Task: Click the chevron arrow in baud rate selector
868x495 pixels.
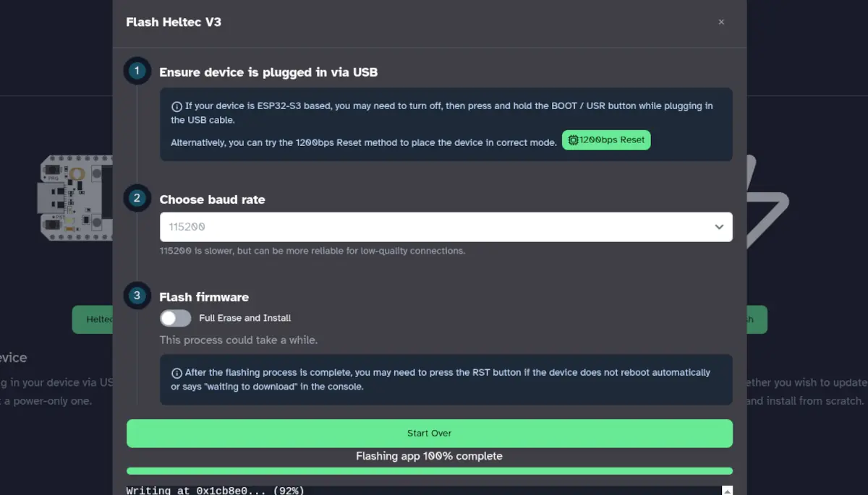Action: (x=719, y=227)
